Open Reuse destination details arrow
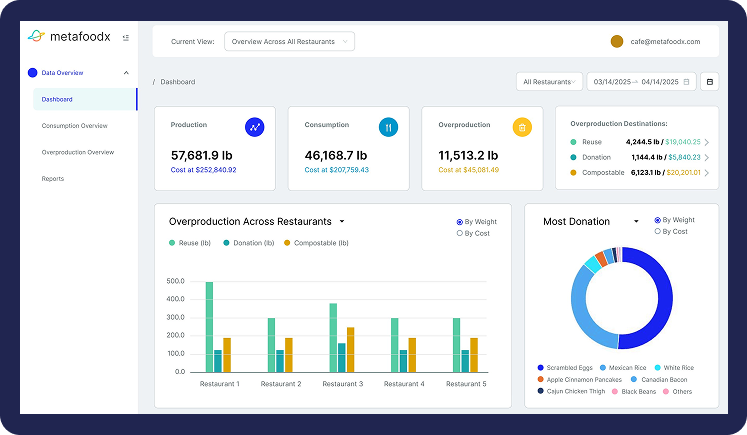 (x=707, y=142)
